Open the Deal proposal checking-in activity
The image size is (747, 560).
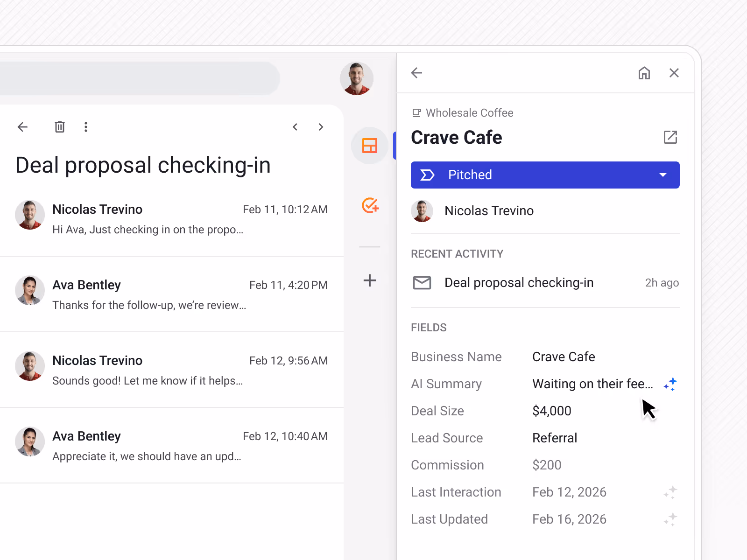pos(519,282)
